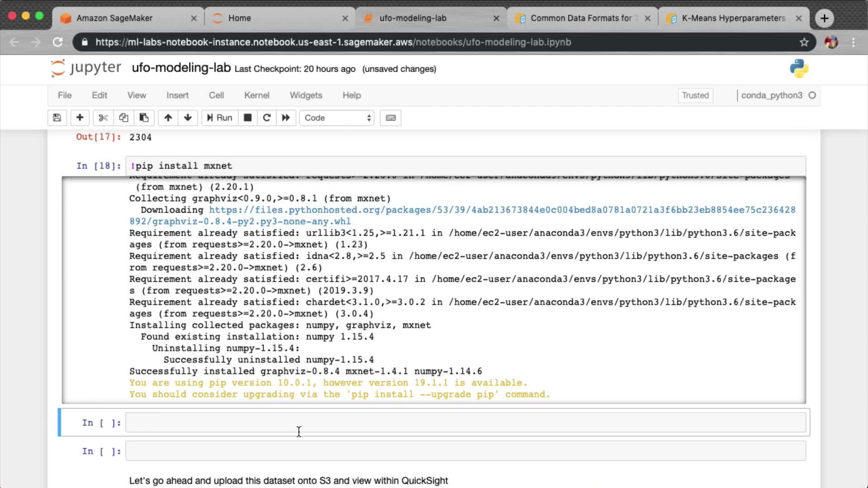
Task: Open the graphviz pythonhosted download link
Action: [502, 210]
